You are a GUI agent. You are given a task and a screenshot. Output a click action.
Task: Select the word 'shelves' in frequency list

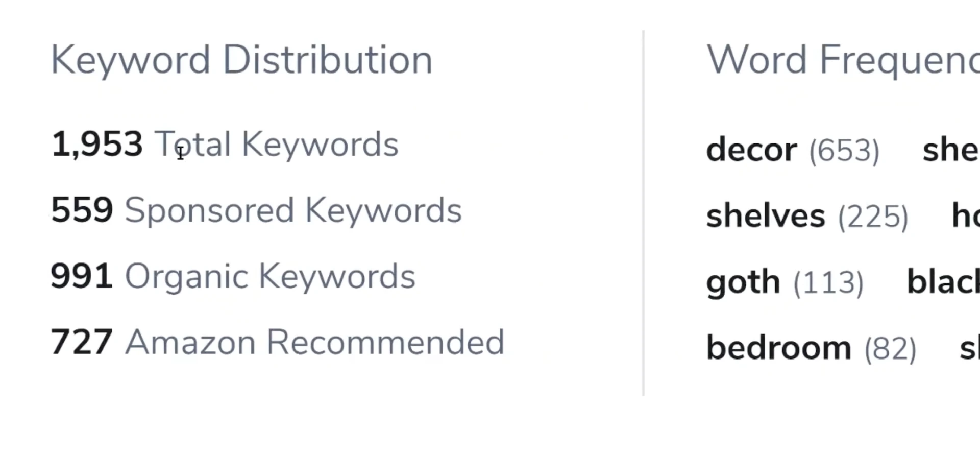click(766, 216)
